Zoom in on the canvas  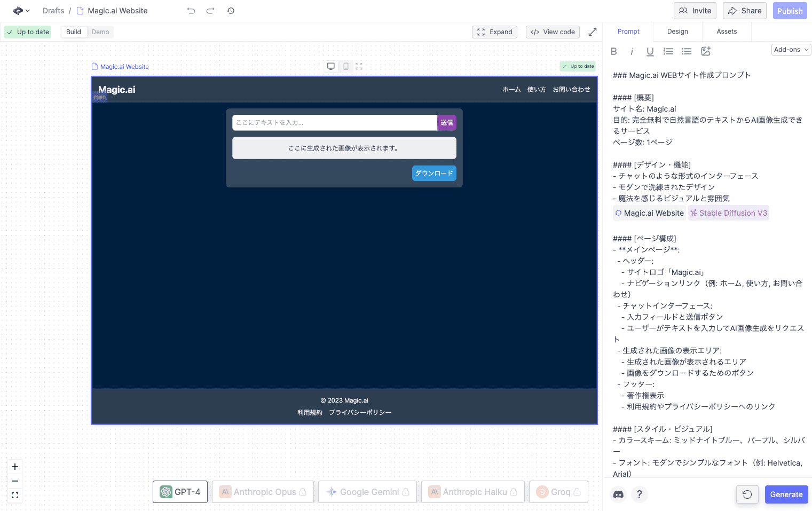pos(15,467)
